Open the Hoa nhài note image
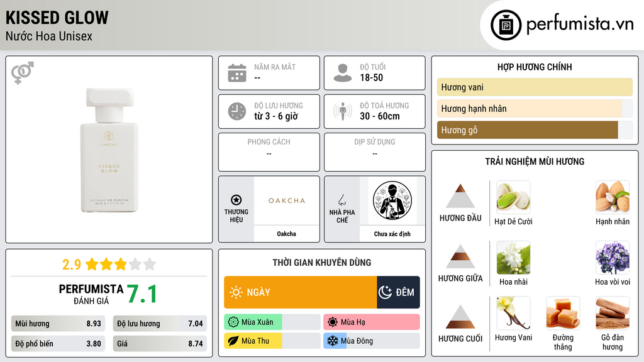 pyautogui.click(x=513, y=258)
